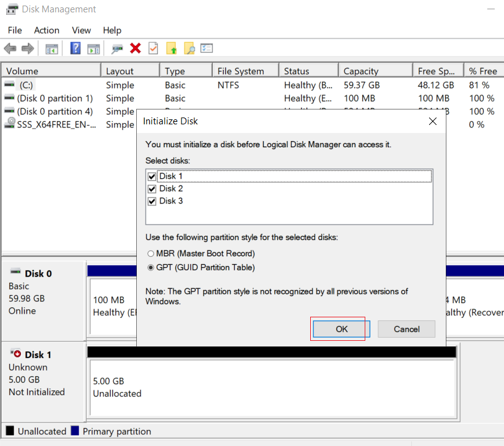Click the red X delete toolbar icon
Viewport: 504px width, 446px height.
coord(136,48)
